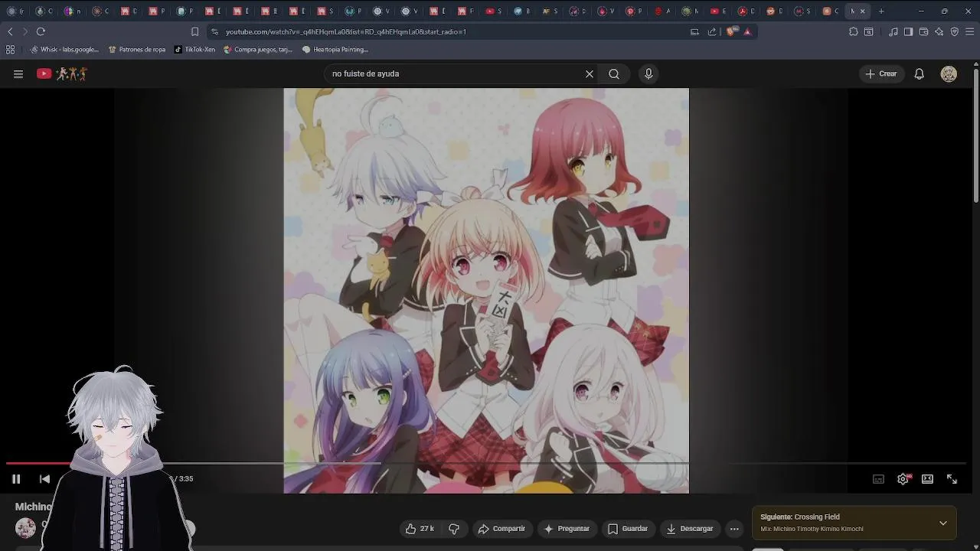980x551 pixels.
Task: Open the Brave wallet icon
Action: tap(923, 31)
